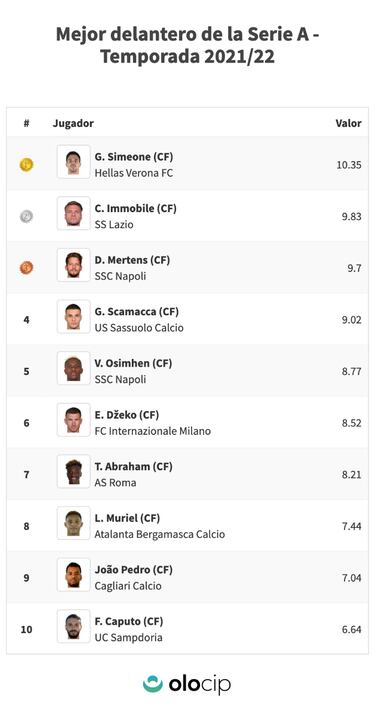
Task: Select E. Džeko (CF) player name
Action: [x=127, y=415]
